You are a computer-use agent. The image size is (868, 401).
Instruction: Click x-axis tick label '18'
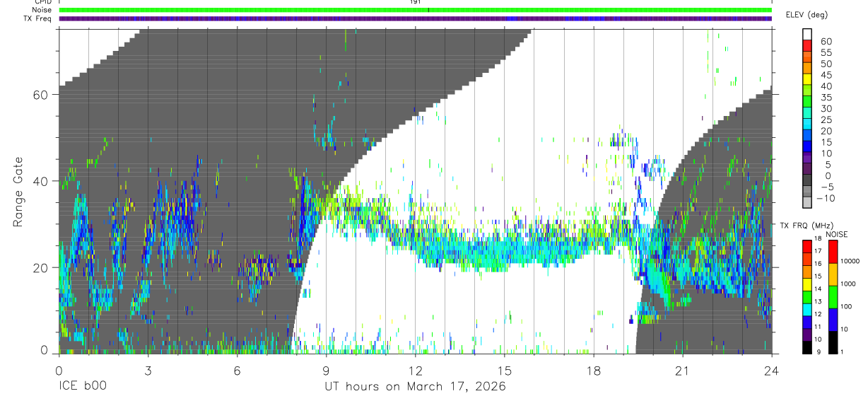pos(594,371)
